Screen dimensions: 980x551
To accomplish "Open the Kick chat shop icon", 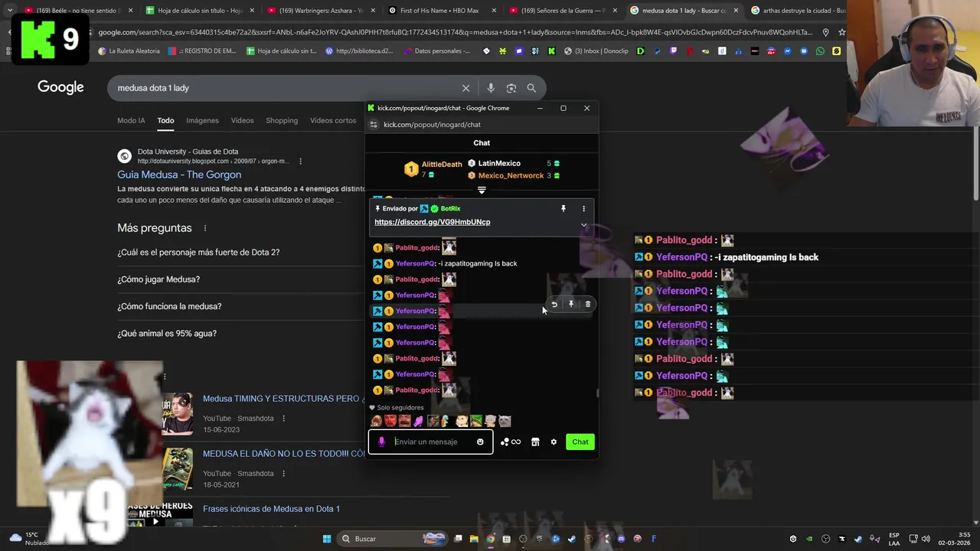I will tap(535, 442).
